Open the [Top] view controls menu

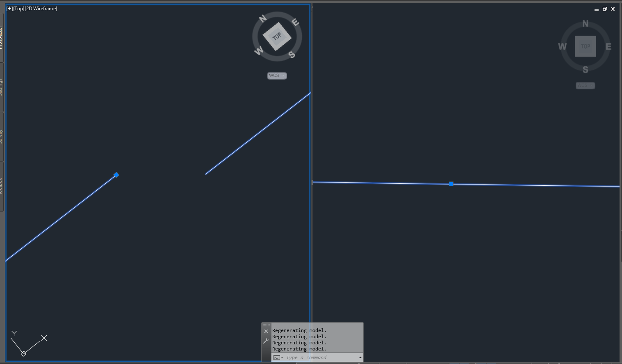(19, 8)
